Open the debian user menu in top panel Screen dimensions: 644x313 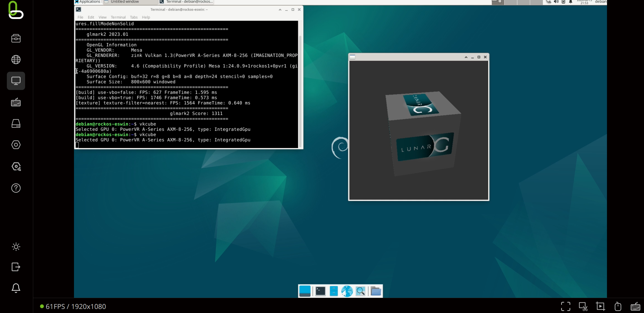click(601, 2)
